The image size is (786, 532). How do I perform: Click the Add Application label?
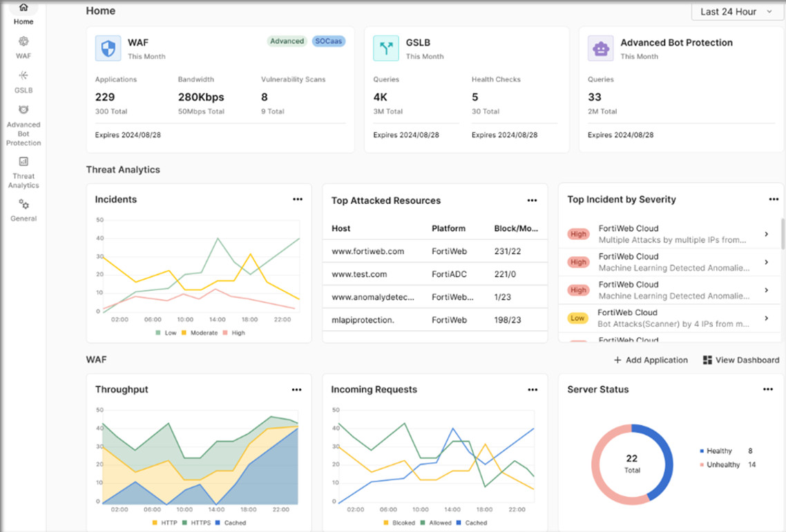coord(657,360)
